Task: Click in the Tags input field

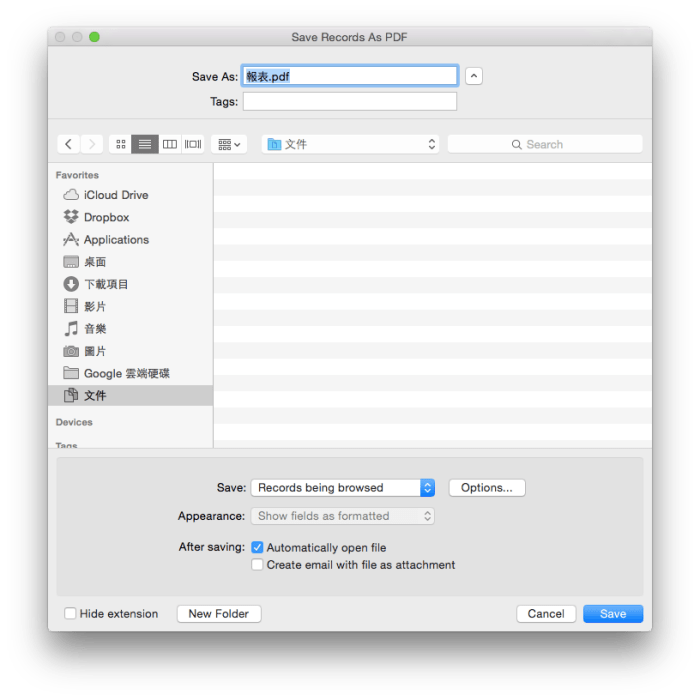Action: (x=349, y=101)
